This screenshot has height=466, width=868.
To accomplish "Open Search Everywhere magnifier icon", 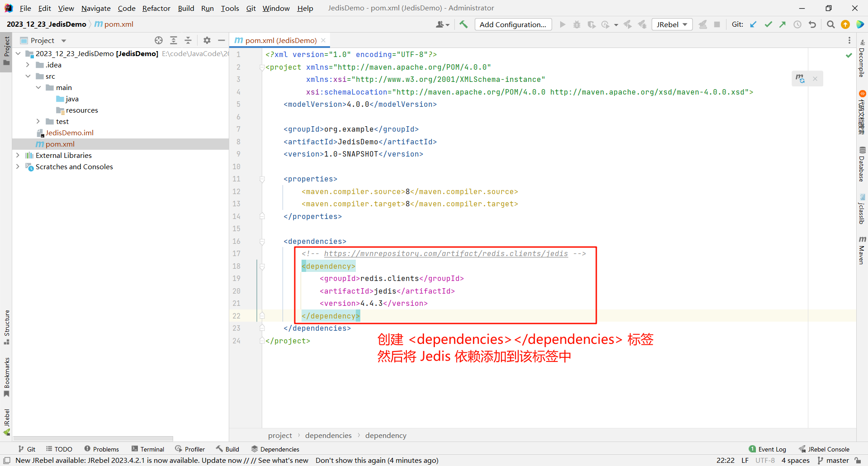I will click(x=830, y=24).
